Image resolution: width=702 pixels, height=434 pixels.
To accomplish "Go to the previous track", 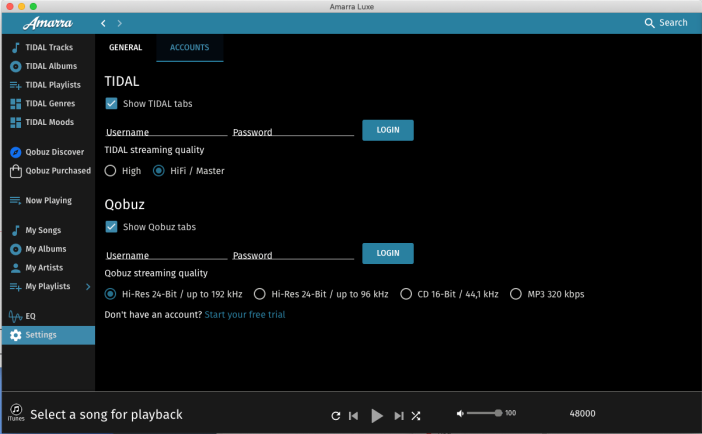I will tap(354, 415).
